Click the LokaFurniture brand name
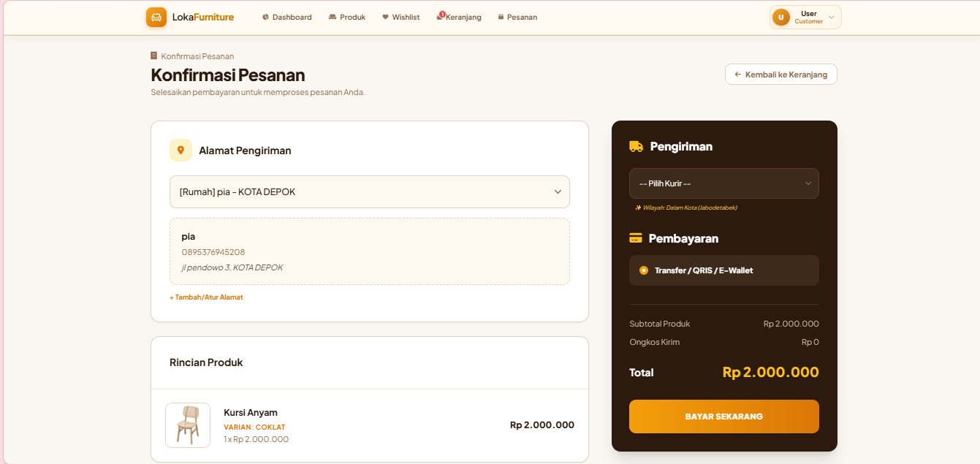This screenshot has height=464, width=980. 203,17
